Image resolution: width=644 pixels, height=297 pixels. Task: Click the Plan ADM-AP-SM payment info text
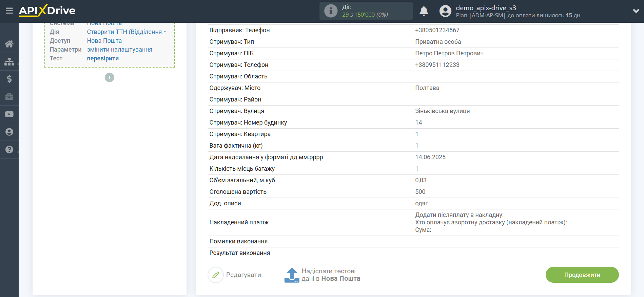[x=518, y=16]
